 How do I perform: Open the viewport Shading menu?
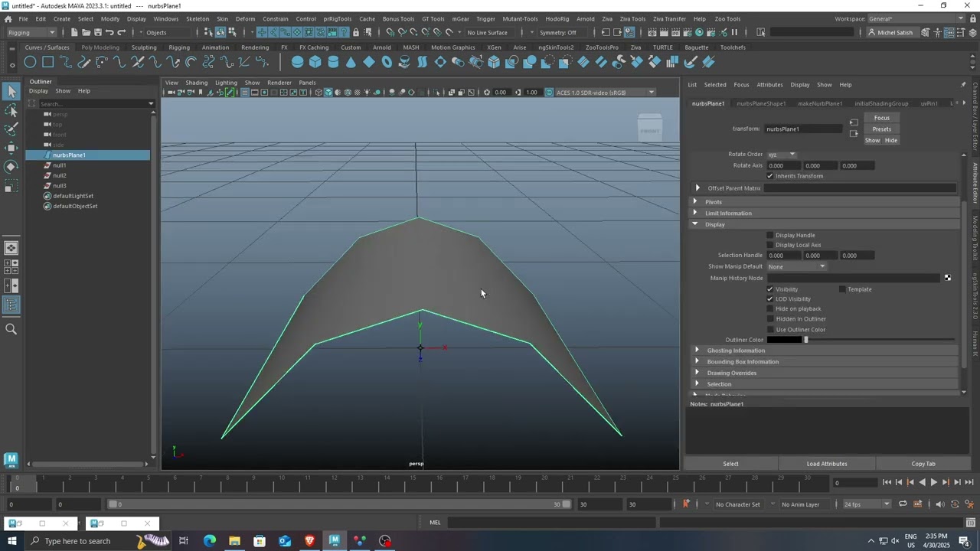(196, 83)
